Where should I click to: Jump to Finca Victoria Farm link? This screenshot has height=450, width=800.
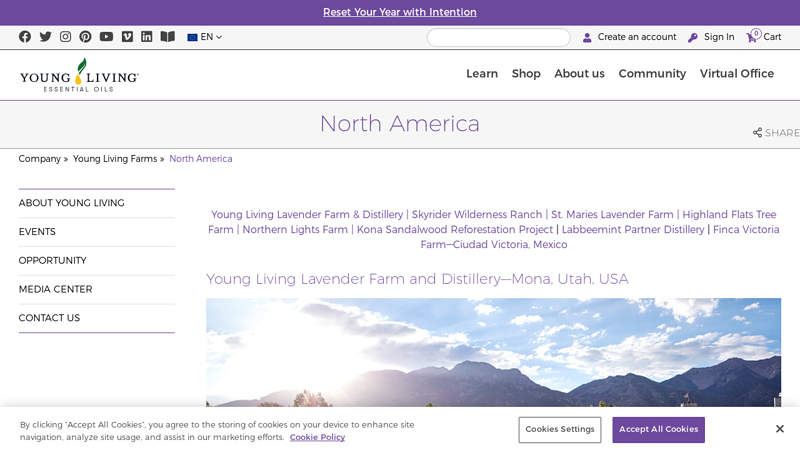[x=746, y=230]
